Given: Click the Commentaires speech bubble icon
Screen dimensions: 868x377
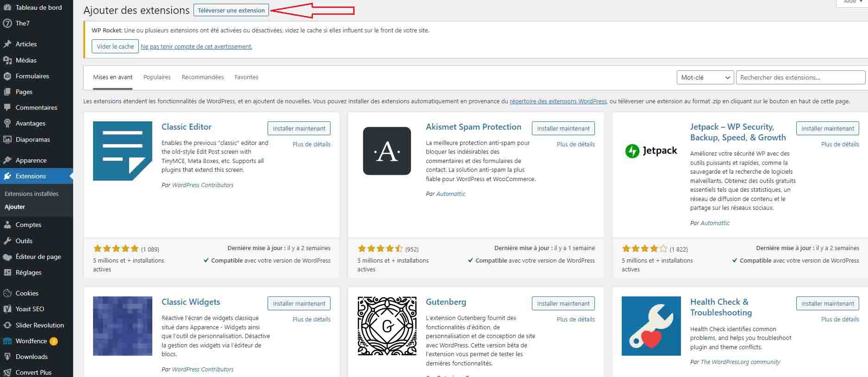Looking at the screenshot, I should (7, 107).
